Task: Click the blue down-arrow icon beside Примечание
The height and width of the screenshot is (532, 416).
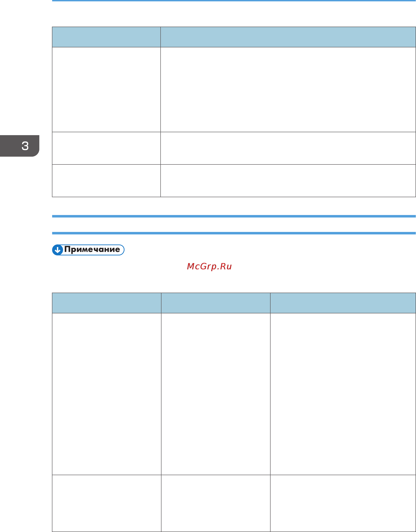Action: pyautogui.click(x=58, y=250)
